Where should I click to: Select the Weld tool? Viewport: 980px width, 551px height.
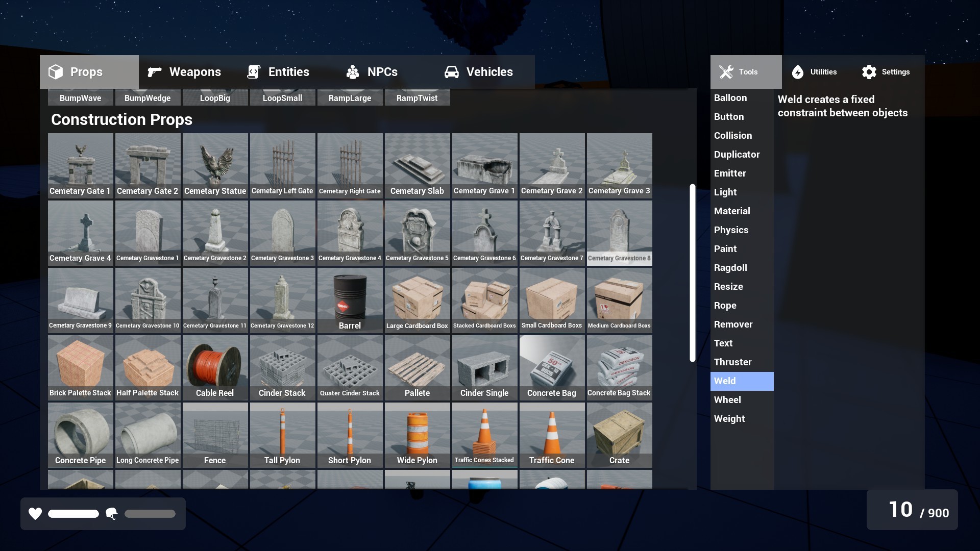[724, 381]
